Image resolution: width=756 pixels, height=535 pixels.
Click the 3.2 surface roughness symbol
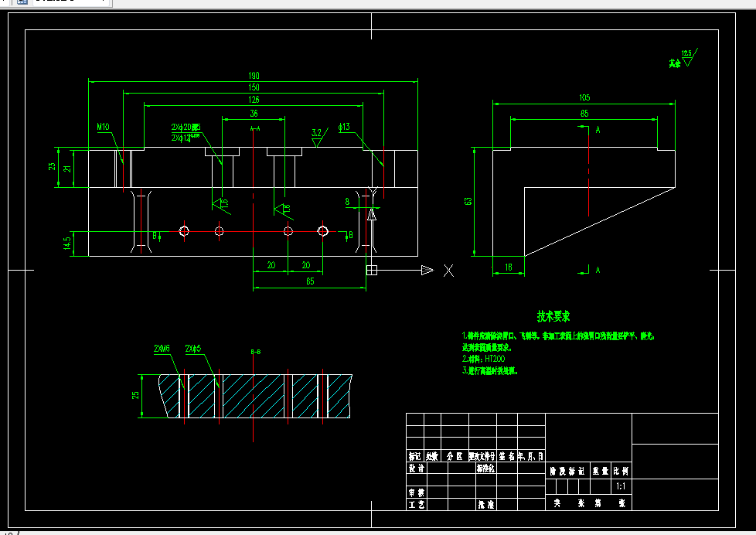point(319,138)
